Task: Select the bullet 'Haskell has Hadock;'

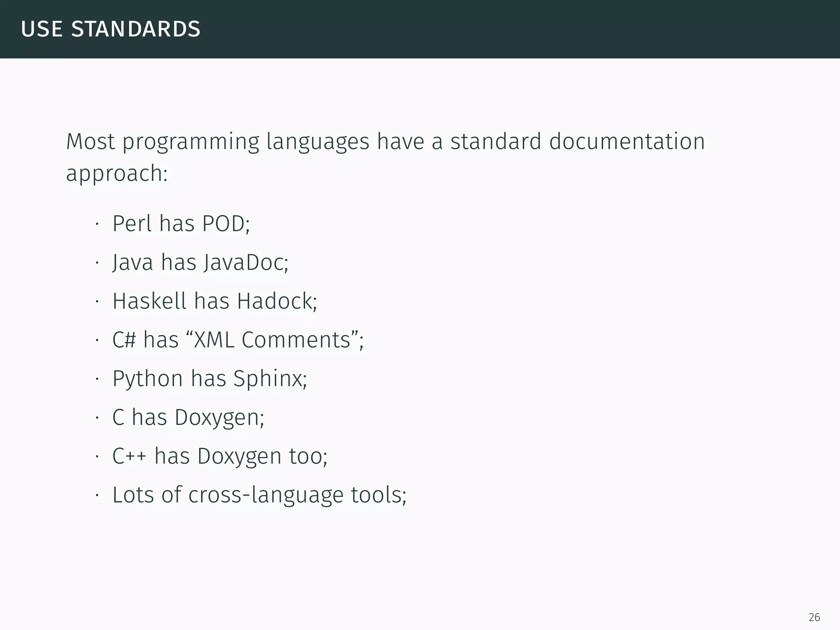Action: 215,301
